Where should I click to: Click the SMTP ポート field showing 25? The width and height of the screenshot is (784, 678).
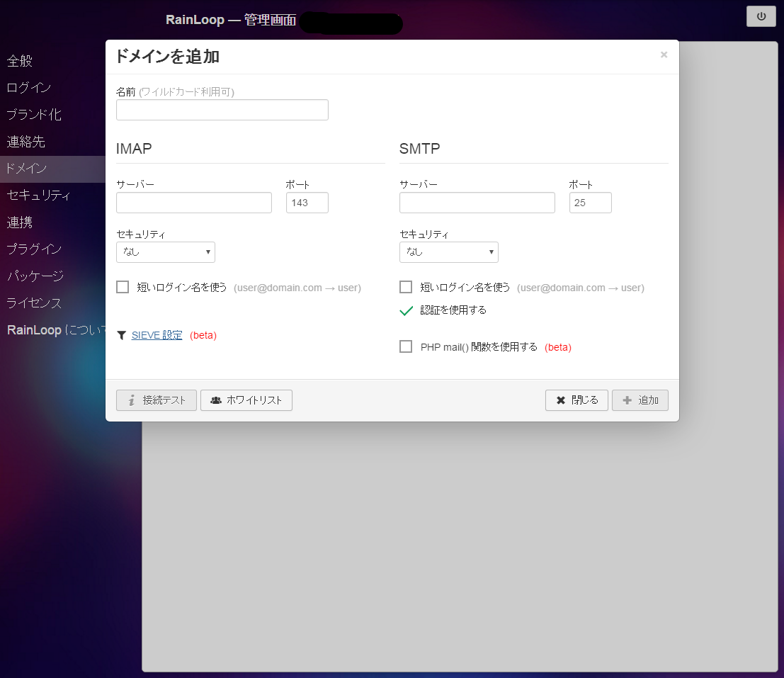590,203
